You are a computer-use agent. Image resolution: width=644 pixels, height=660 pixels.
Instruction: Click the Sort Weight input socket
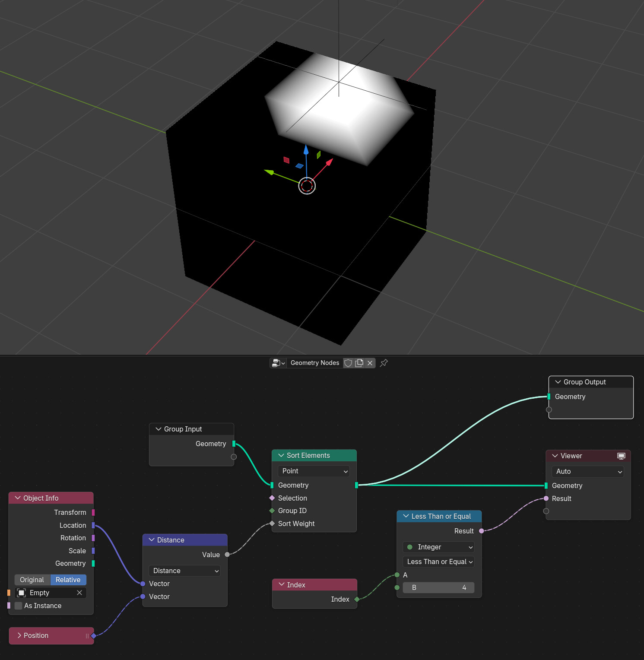(x=272, y=524)
